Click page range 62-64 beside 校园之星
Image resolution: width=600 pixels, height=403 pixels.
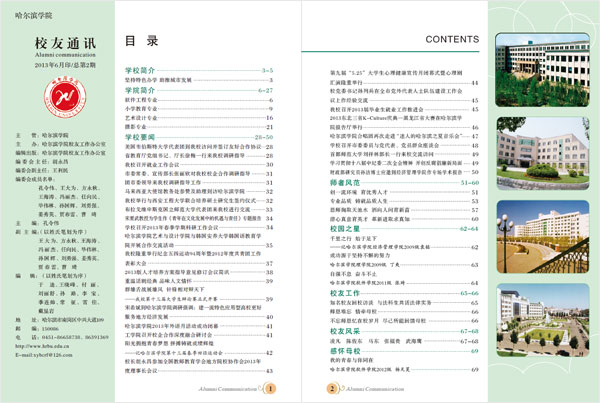pyautogui.click(x=470, y=229)
